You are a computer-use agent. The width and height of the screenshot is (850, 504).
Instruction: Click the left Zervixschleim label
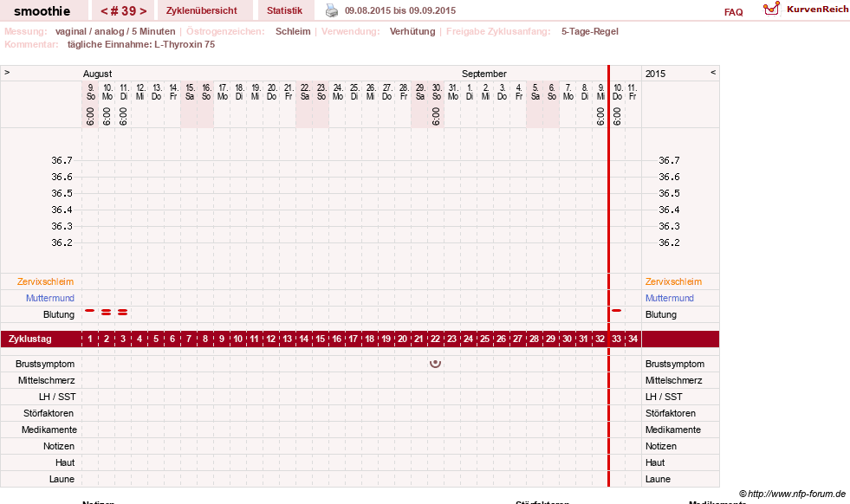tap(46, 281)
